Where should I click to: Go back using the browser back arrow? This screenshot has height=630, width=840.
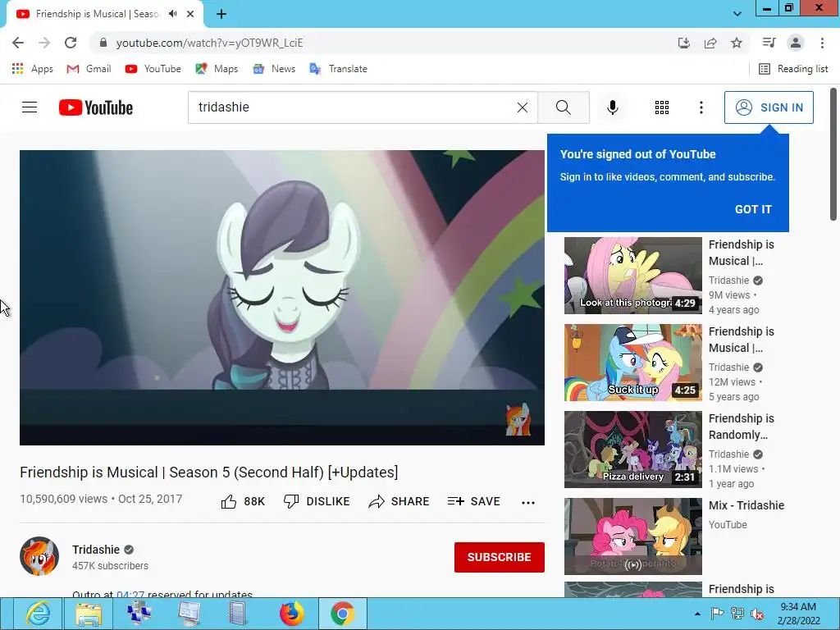coord(18,43)
